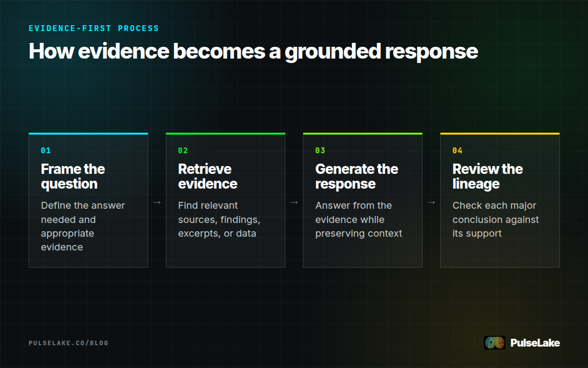
Task: Click "Check each major conclusion against its support"
Action: point(496,219)
